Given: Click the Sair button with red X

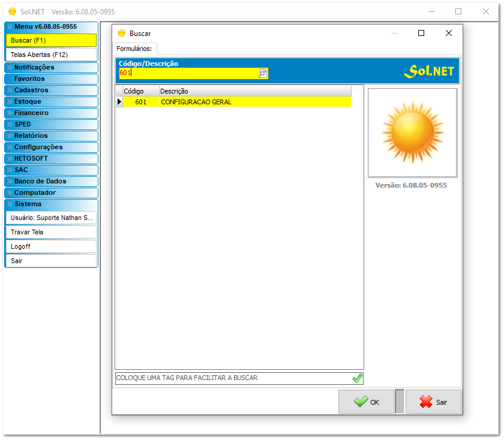Looking at the screenshot, I should tap(433, 402).
